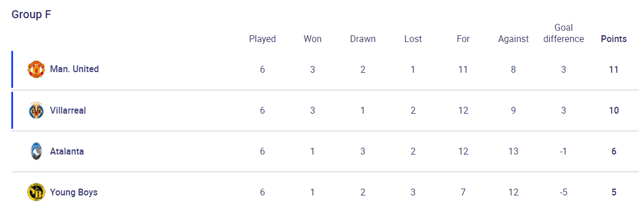This screenshot has width=644, height=221.
Task: Click the Lost column header
Action: [413, 39]
